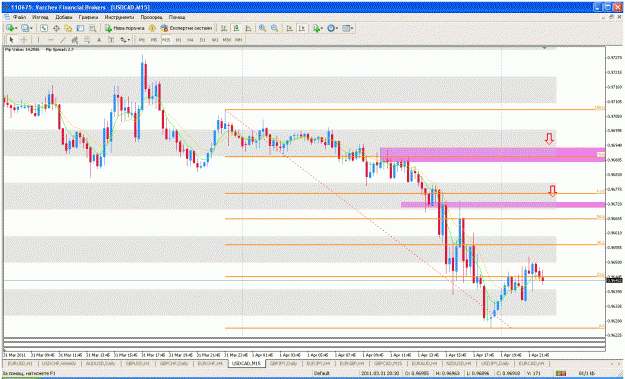Select the crosshair tool

pyautogui.click(x=24, y=40)
